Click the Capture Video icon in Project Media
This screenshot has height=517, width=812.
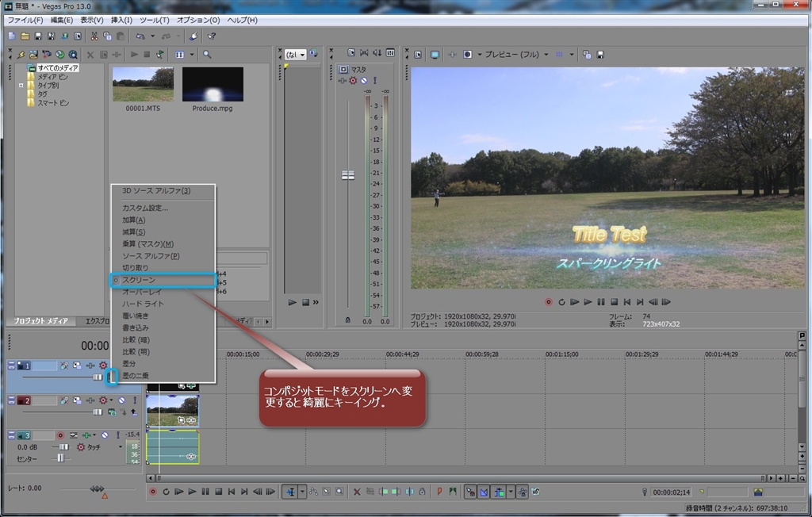[x=47, y=55]
